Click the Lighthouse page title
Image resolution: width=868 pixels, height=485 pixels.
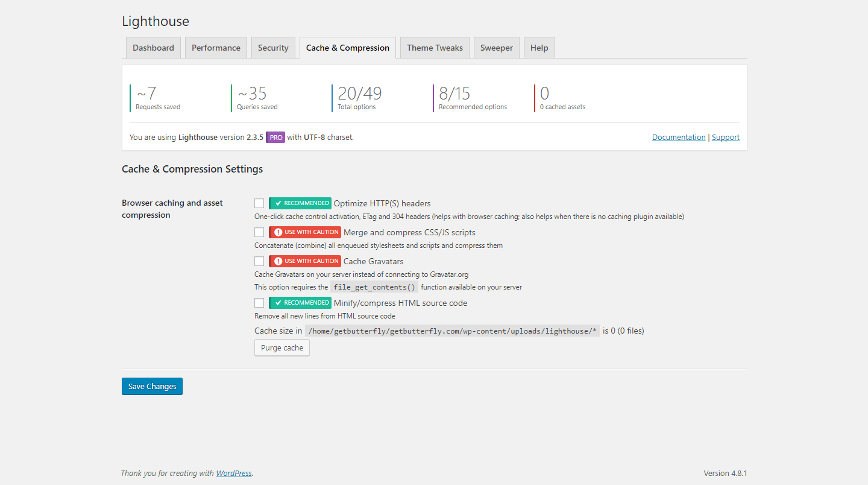tap(156, 21)
